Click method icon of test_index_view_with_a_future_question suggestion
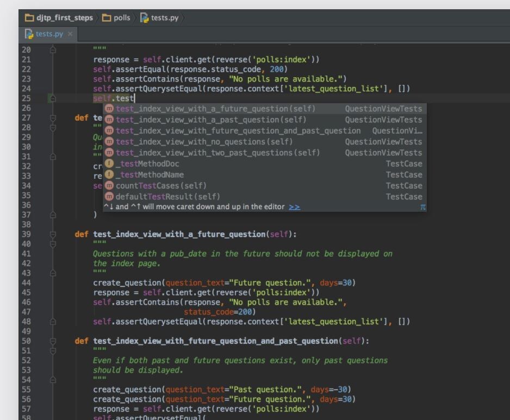Screen dimensions: 510x420 [110, 109]
